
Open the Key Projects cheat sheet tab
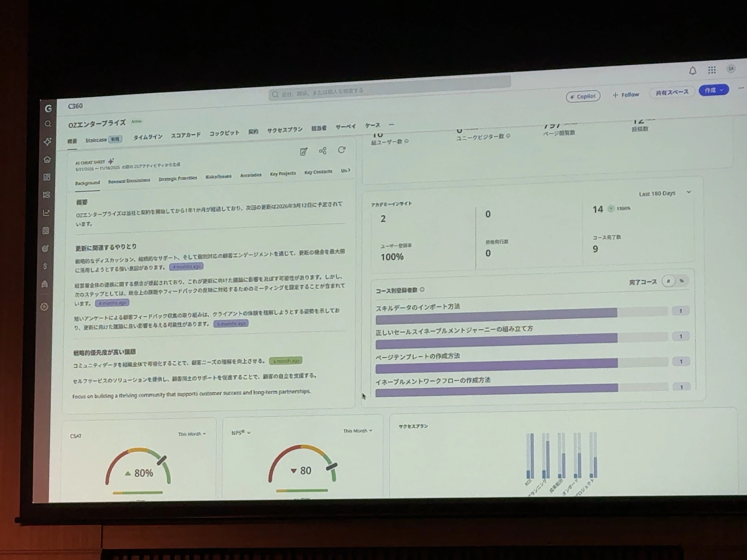pos(283,173)
